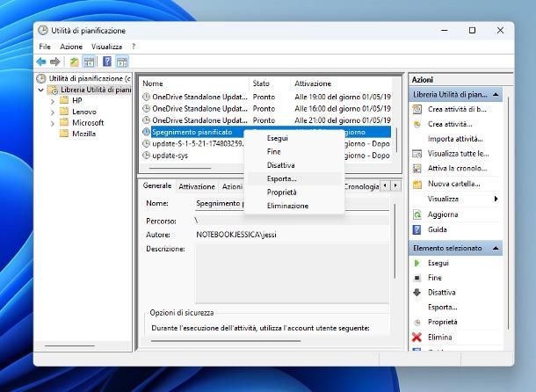536x392 pixels.
Task: Click the Forward arrow toolbar icon
Action: pos(54,62)
